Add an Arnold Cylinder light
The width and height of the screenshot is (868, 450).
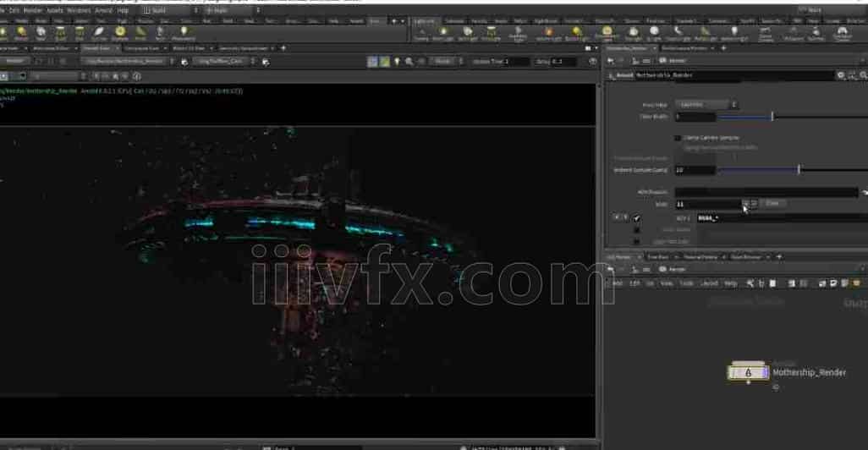tap(98, 34)
